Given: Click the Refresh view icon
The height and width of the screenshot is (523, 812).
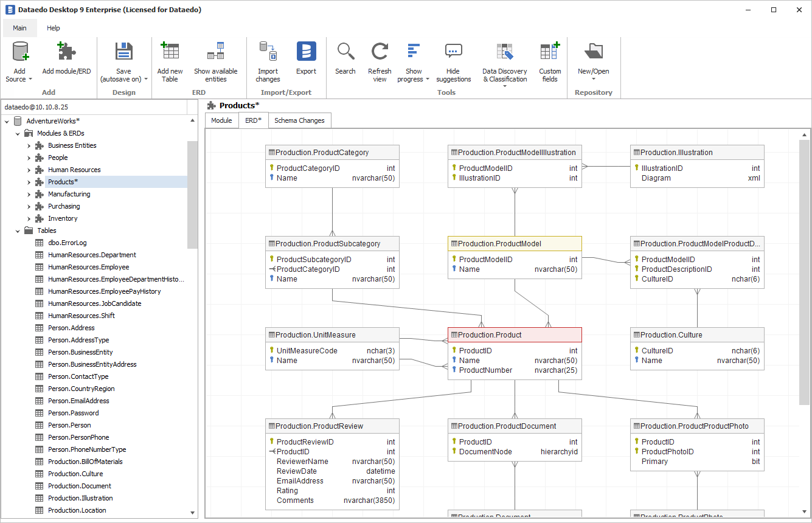Looking at the screenshot, I should point(380,52).
